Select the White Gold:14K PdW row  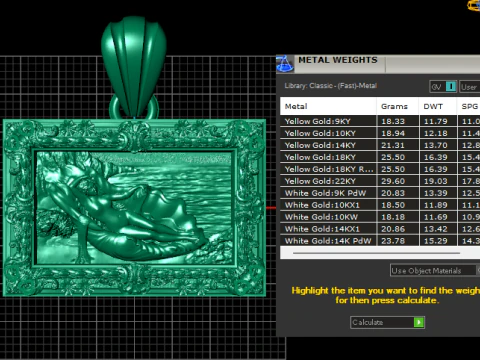[x=380, y=241]
